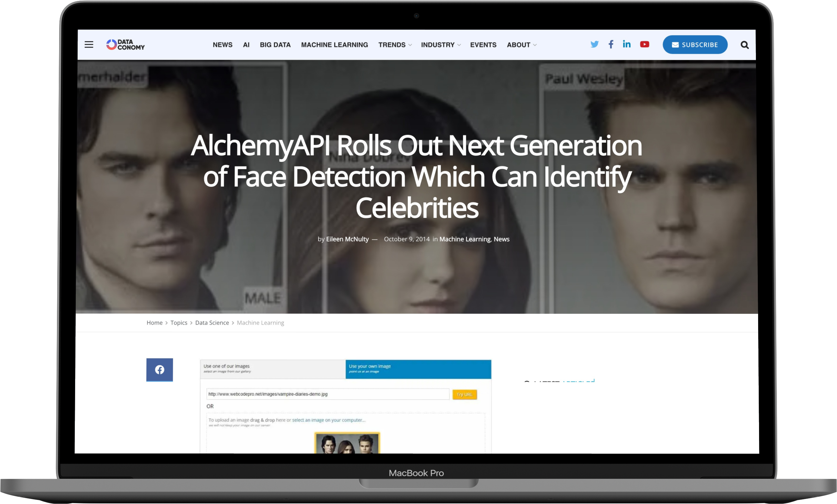Open author Eileen McNulty's page
This screenshot has height=504, width=837.
click(347, 239)
